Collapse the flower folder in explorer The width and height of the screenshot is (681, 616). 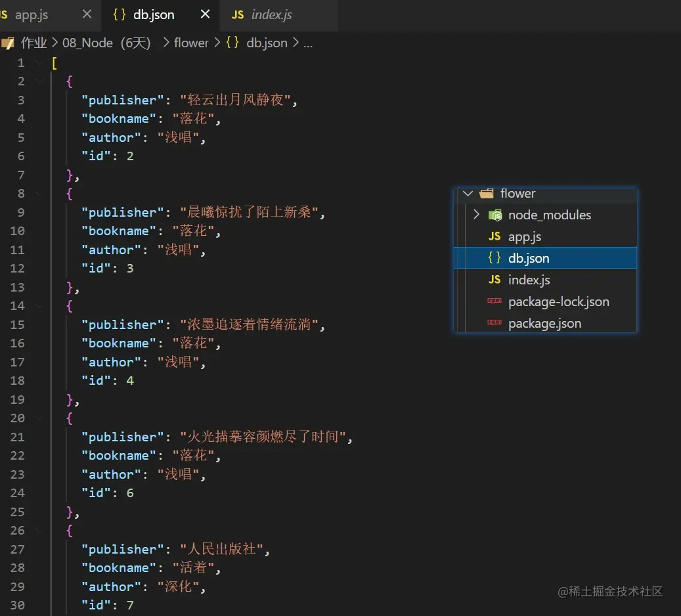click(x=468, y=193)
